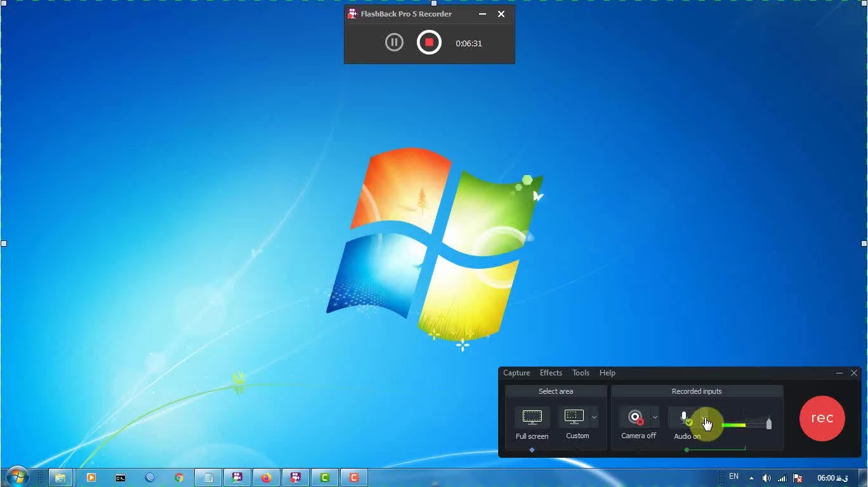868x487 pixels.
Task: Show hidden system tray icons
Action: pyautogui.click(x=752, y=478)
